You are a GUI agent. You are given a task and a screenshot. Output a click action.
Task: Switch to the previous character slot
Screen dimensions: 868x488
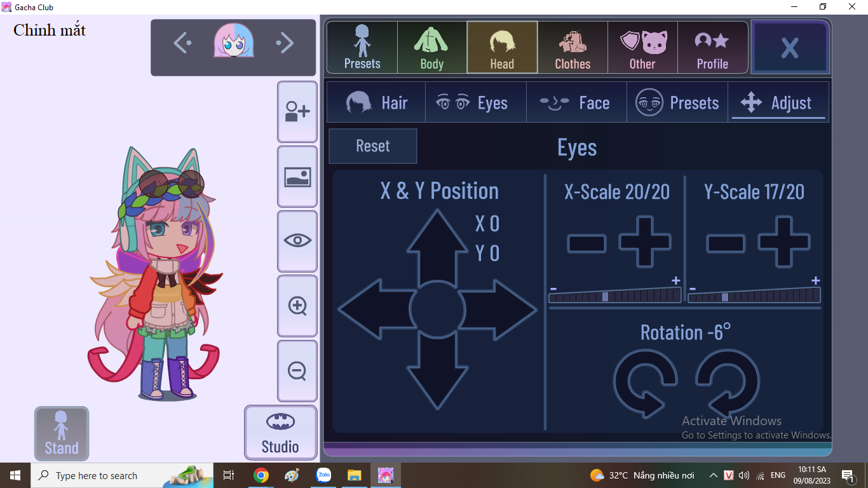tap(182, 43)
